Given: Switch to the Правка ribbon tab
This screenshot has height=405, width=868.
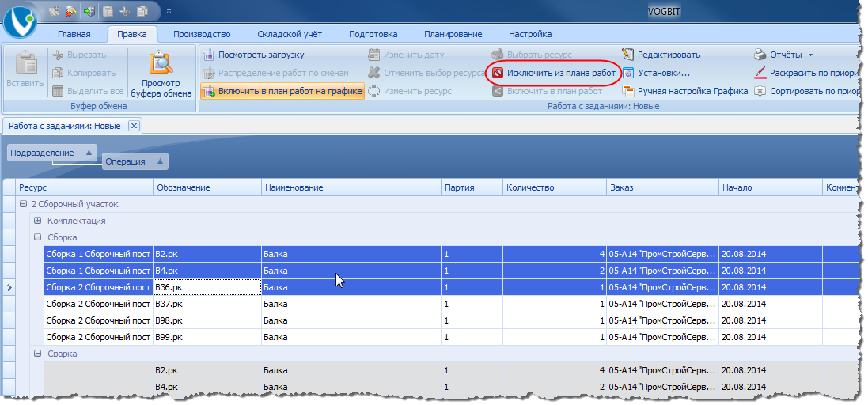Looking at the screenshot, I should (x=132, y=34).
